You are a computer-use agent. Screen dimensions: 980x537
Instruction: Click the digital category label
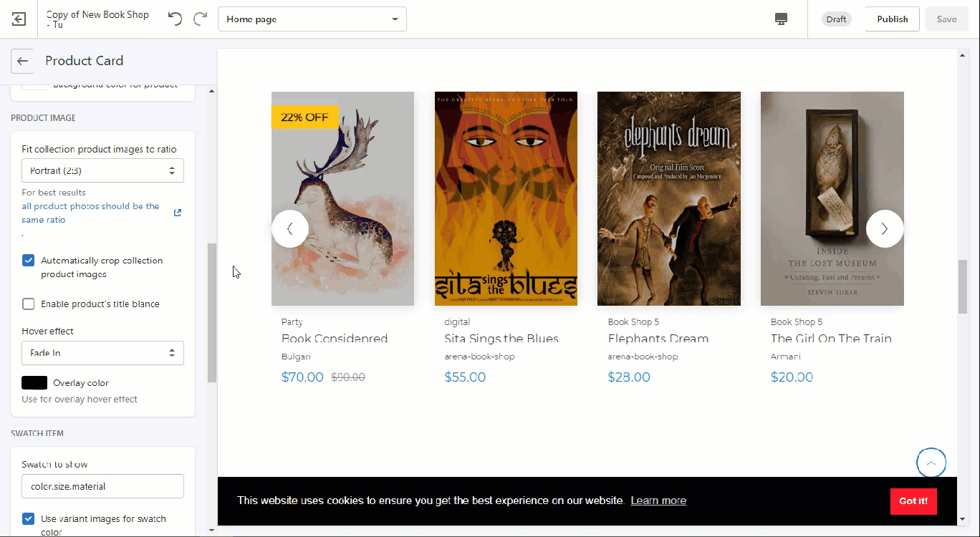click(x=457, y=322)
